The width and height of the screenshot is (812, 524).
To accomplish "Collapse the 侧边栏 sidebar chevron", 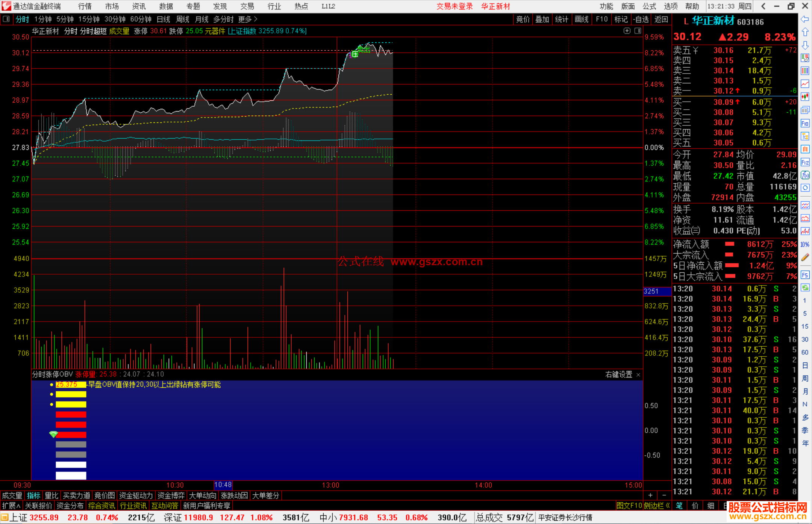I will [x=668, y=506].
